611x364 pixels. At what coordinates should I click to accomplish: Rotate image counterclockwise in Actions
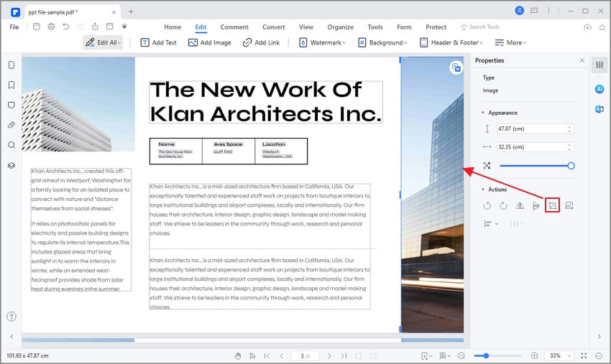(487, 205)
